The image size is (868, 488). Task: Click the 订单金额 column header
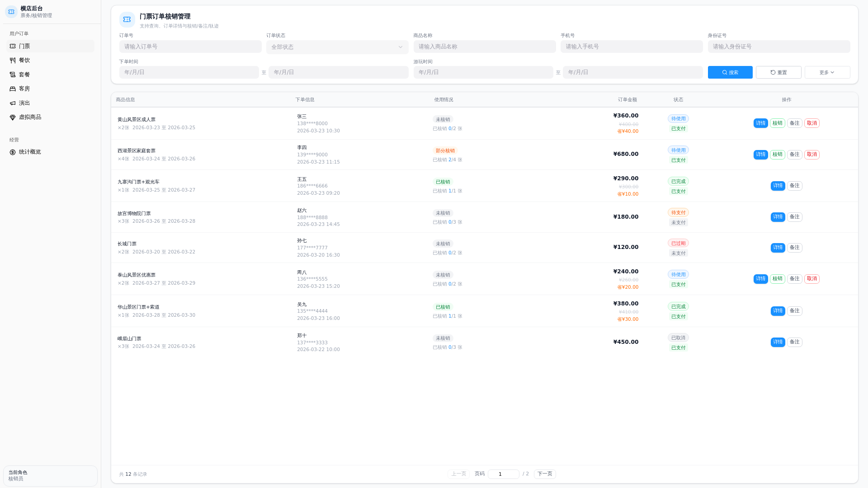tap(627, 100)
